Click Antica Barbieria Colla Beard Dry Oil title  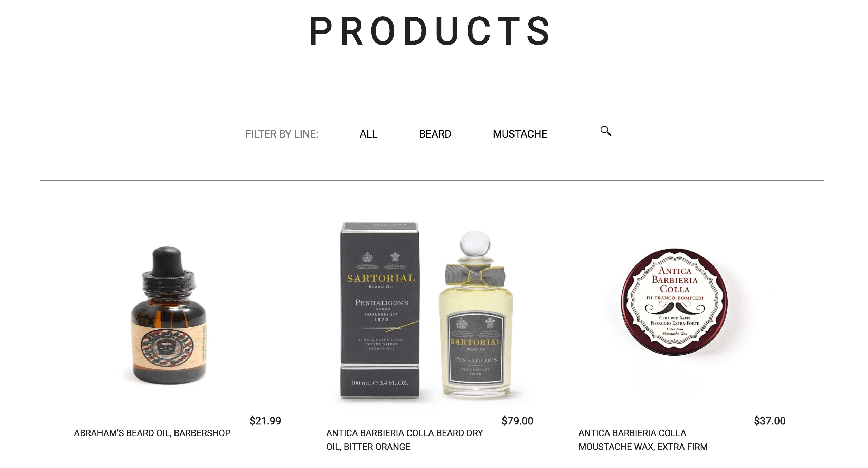click(x=404, y=440)
